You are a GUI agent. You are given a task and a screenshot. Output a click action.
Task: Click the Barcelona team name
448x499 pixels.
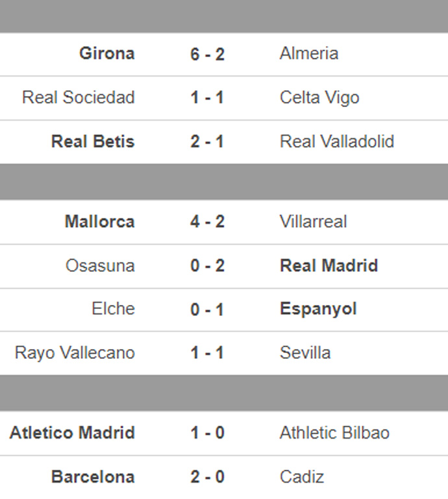click(93, 477)
